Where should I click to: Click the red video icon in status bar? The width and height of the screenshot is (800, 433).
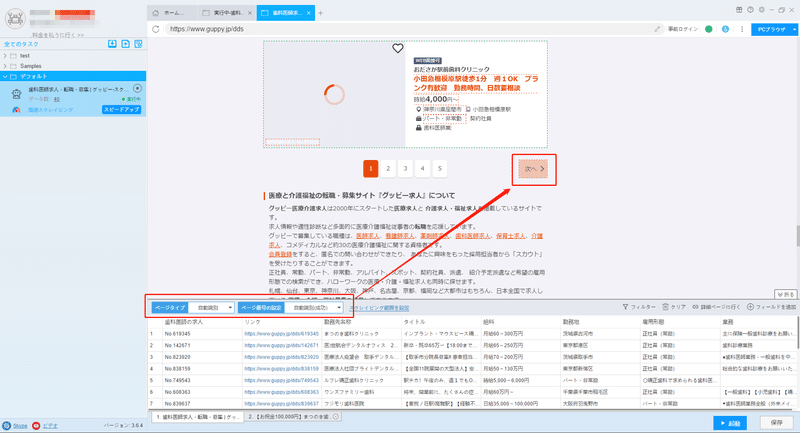(36, 425)
